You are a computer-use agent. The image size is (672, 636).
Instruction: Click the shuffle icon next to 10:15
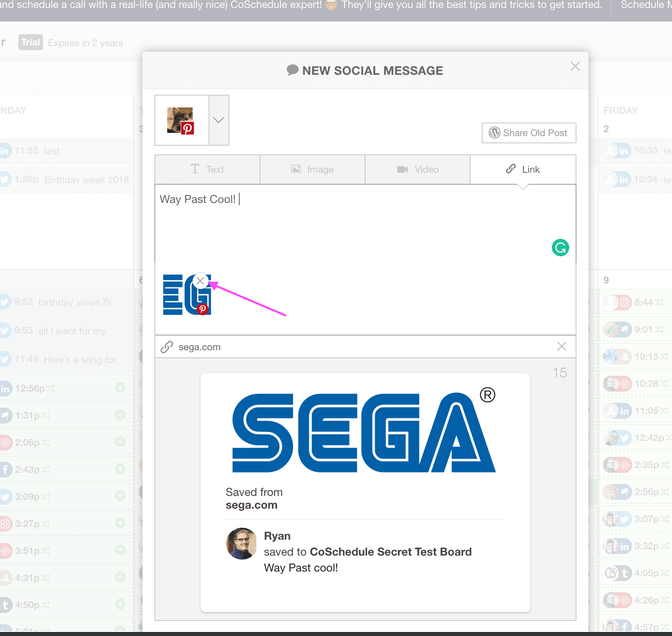[x=664, y=357]
